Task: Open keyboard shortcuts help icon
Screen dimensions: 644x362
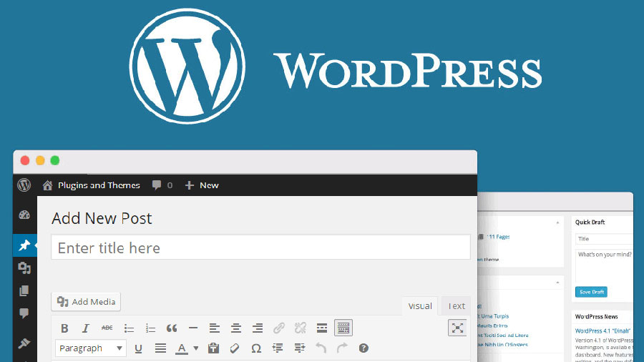Action: tap(364, 348)
